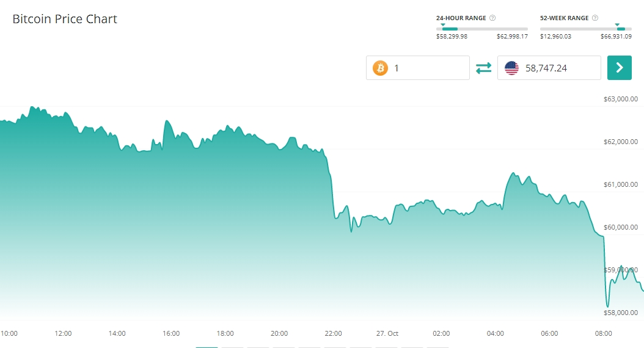Click the 24-hour range progress bar
The width and height of the screenshot is (644, 348).
pyautogui.click(x=482, y=29)
